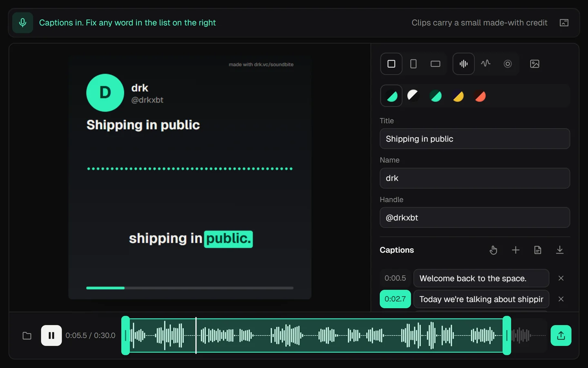
Task: Click the "0:05.5 / 0:30.0" time readout
Action: coord(90,336)
